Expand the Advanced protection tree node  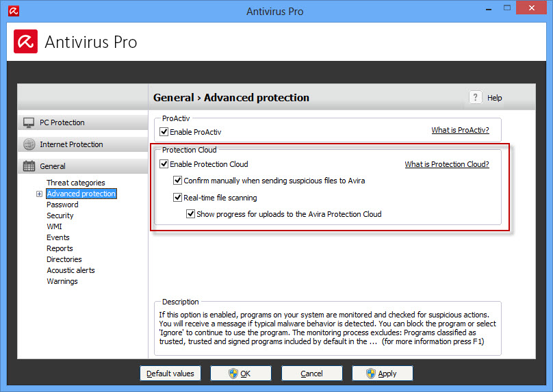point(39,194)
